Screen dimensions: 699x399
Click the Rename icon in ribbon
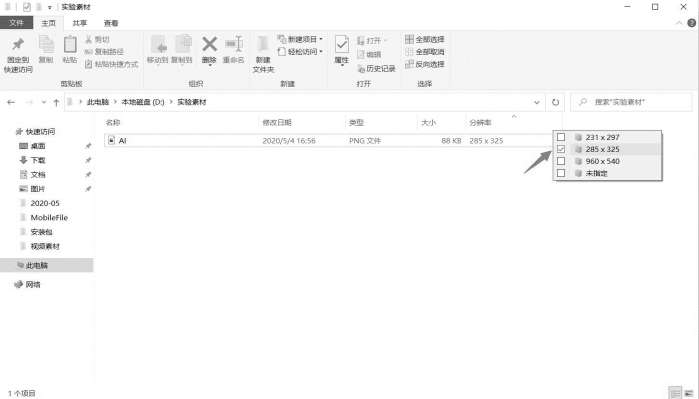coord(234,44)
